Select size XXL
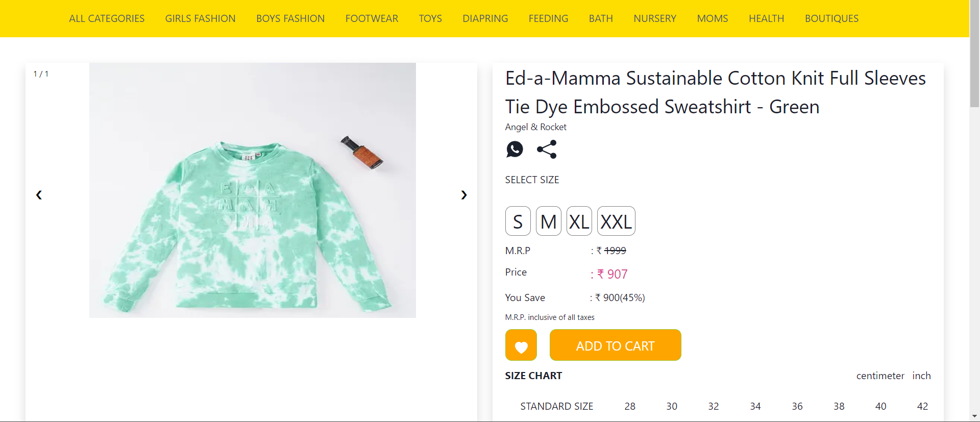Viewport: 980px width, 422px height. pyautogui.click(x=616, y=221)
